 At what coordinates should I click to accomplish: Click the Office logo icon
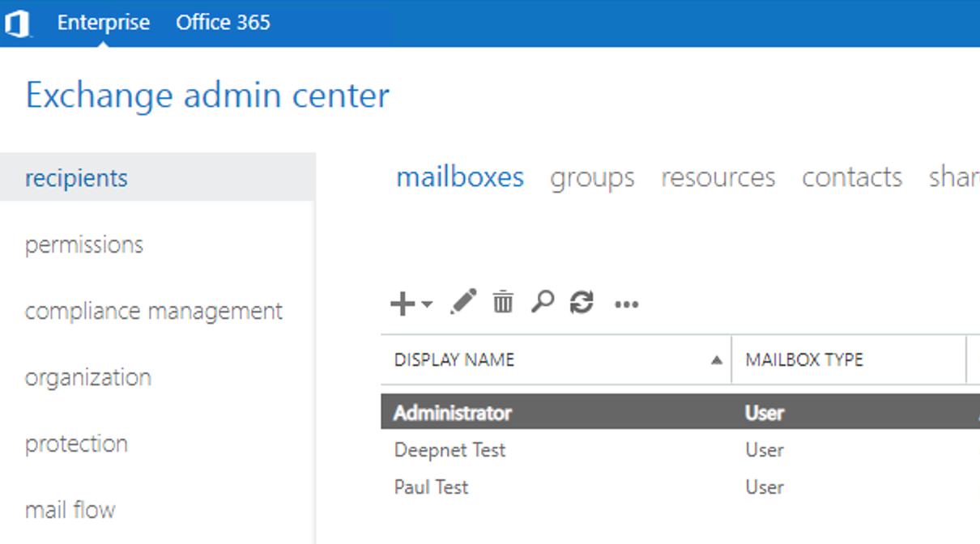click(17, 23)
